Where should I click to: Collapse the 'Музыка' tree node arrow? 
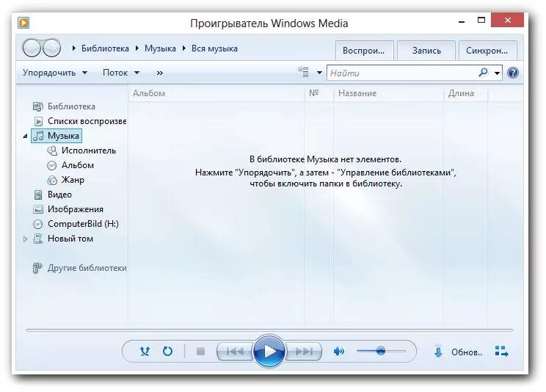click(x=25, y=136)
